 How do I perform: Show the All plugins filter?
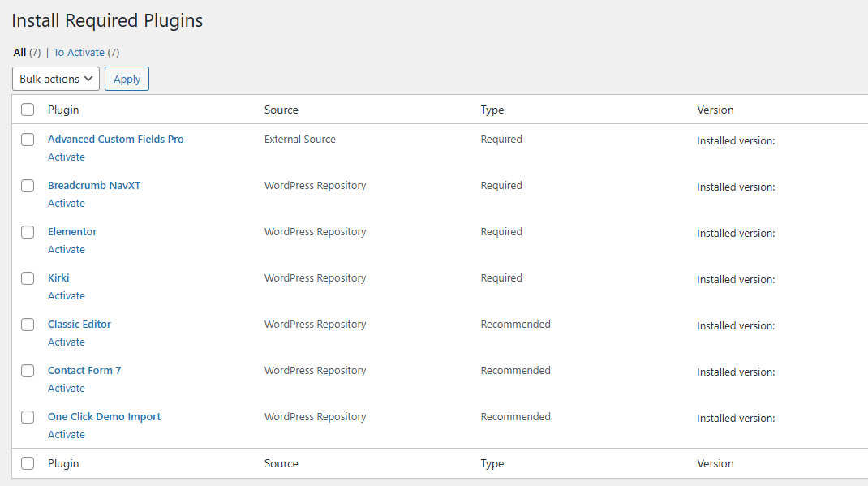[x=20, y=53]
